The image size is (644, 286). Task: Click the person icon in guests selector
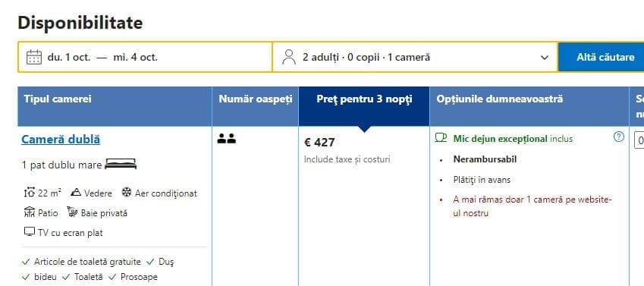[x=289, y=57]
